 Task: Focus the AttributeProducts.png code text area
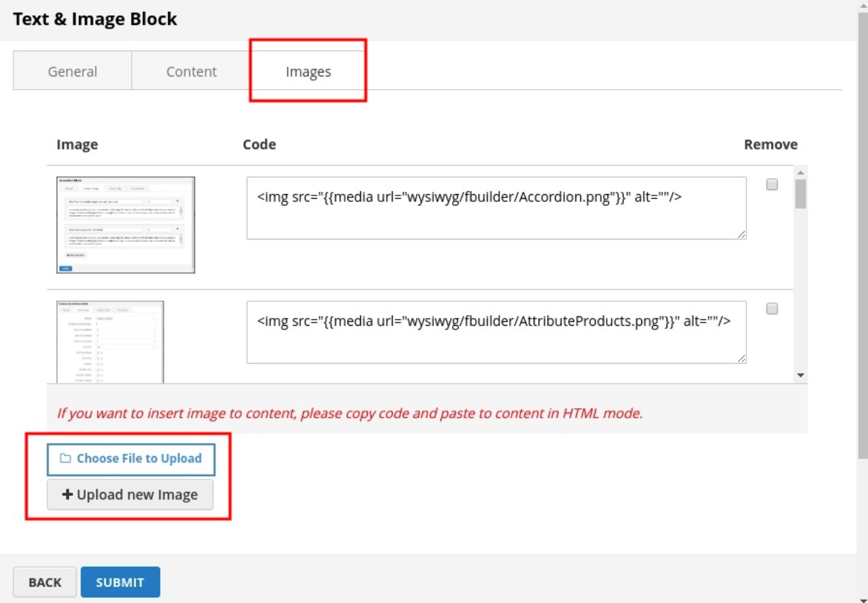pyautogui.click(x=496, y=332)
